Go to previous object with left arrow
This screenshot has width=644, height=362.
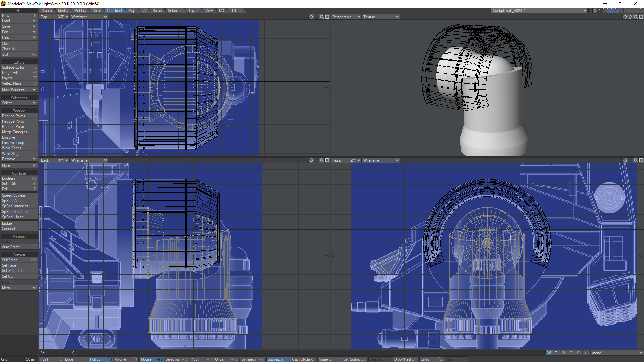click(590, 11)
